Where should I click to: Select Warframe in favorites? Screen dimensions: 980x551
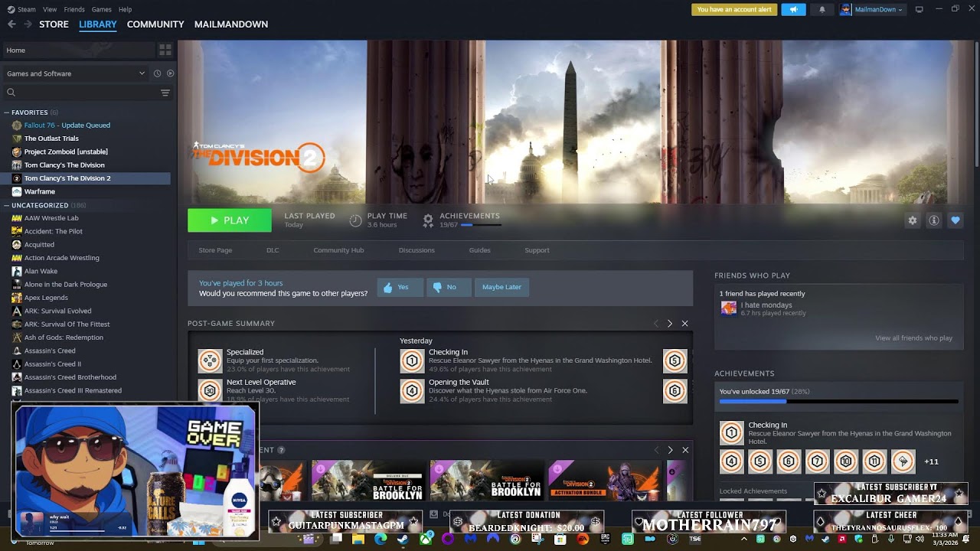tap(39, 191)
